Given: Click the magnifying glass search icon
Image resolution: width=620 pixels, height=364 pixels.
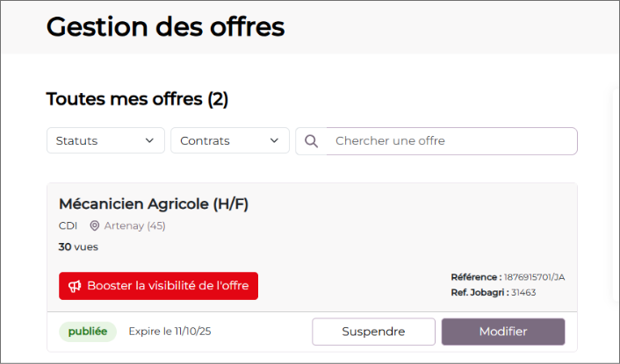Looking at the screenshot, I should coord(311,141).
